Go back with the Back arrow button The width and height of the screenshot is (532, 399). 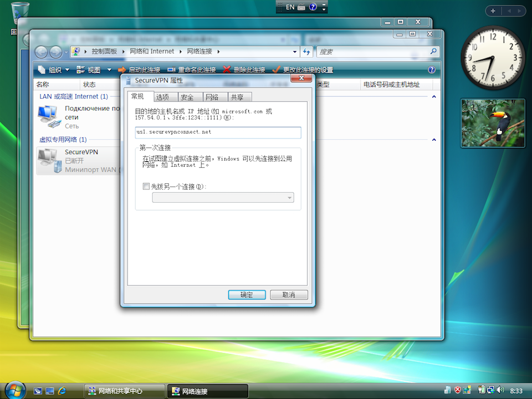pos(42,52)
